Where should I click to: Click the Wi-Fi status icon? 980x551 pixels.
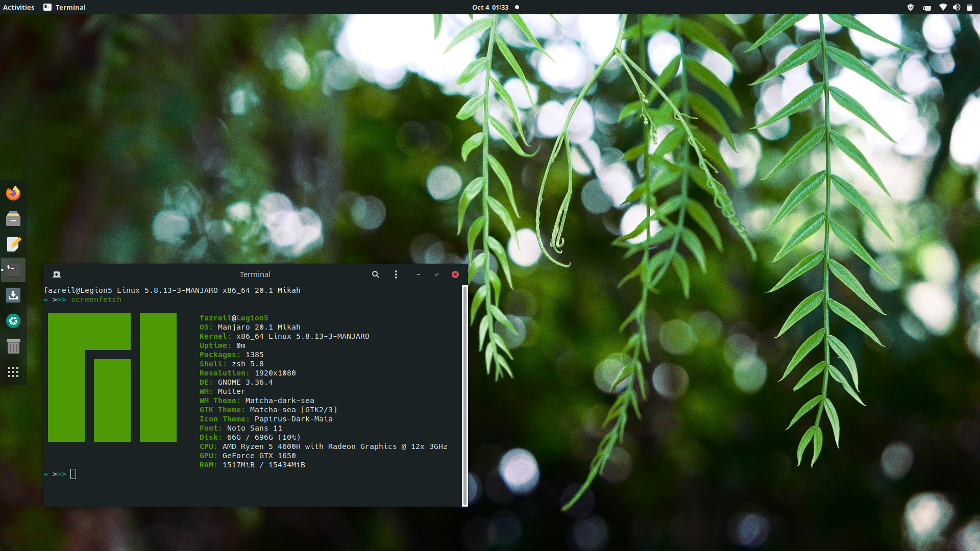(943, 7)
